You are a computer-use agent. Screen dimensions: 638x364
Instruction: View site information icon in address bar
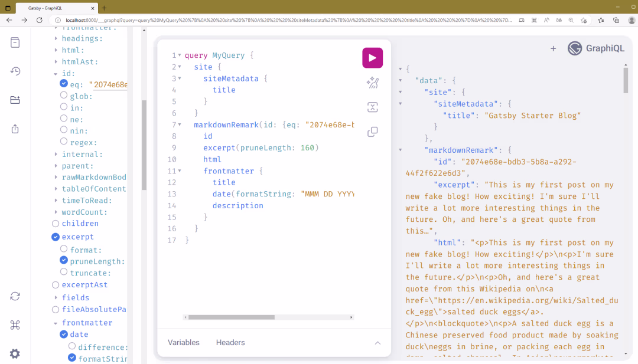[x=58, y=20]
